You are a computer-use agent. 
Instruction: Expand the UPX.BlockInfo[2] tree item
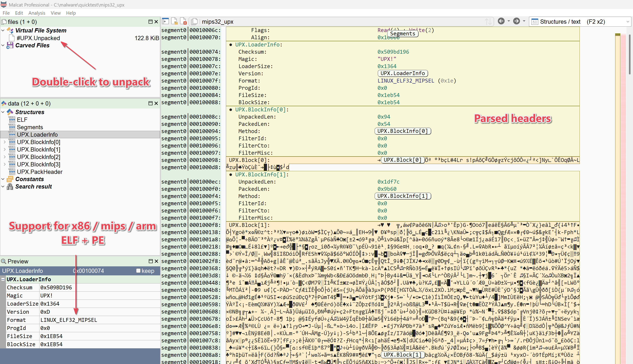[5, 157]
